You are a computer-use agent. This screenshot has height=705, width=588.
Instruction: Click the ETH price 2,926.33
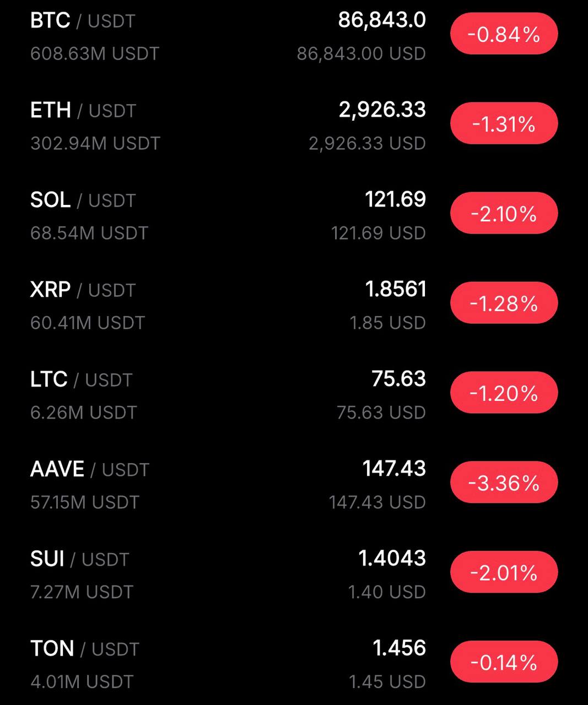(x=382, y=110)
